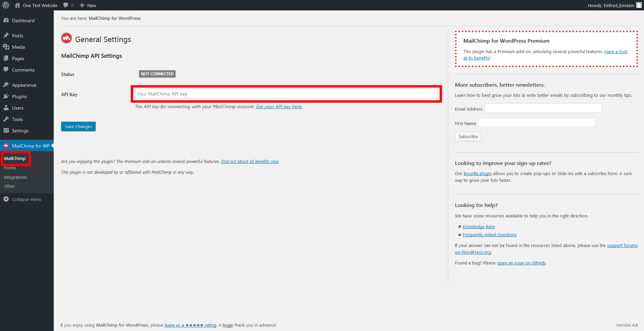This screenshot has width=644, height=331.
Task: Click the Email Address input field
Action: [543, 108]
